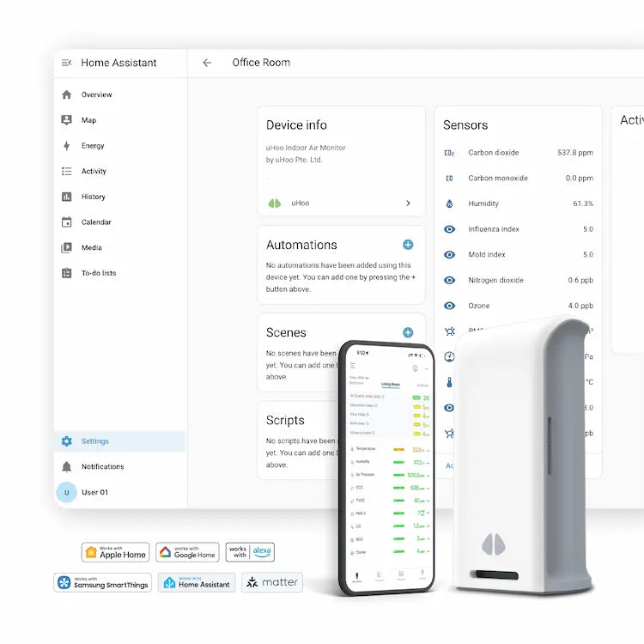Click the Carbon monoxide CO sensor icon
The image size is (644, 644).
point(449,179)
